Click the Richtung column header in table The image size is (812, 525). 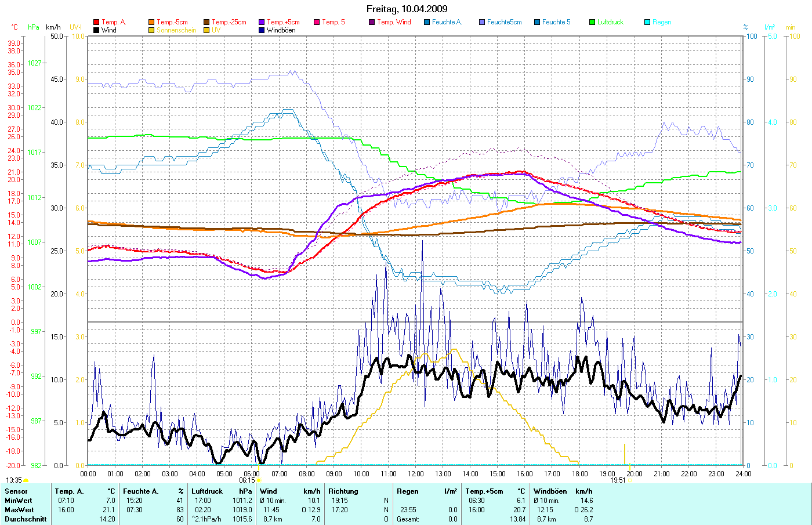coord(343,491)
